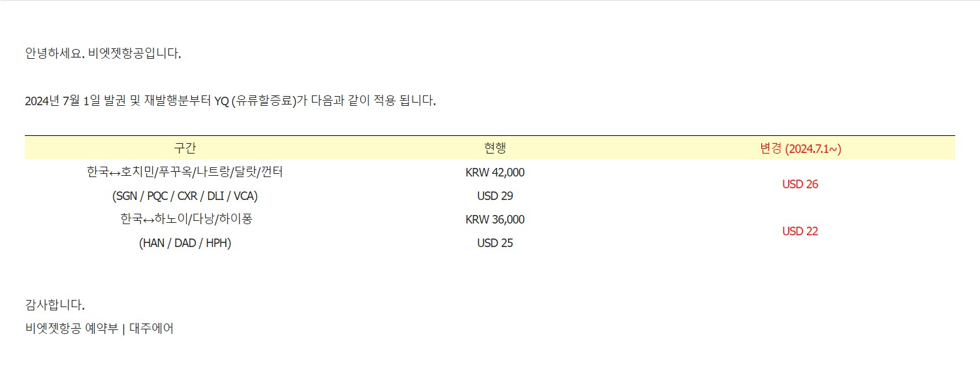Click the red USD 26 new surcharge

point(800,184)
